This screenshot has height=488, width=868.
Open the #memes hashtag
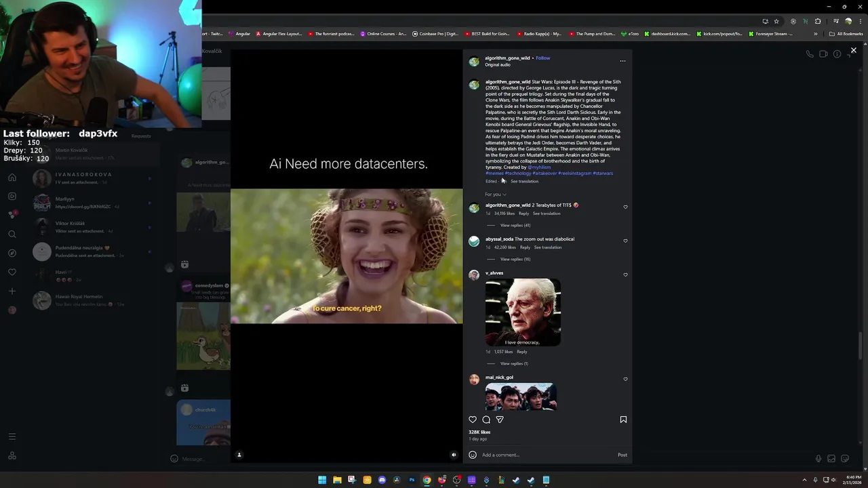(x=494, y=174)
